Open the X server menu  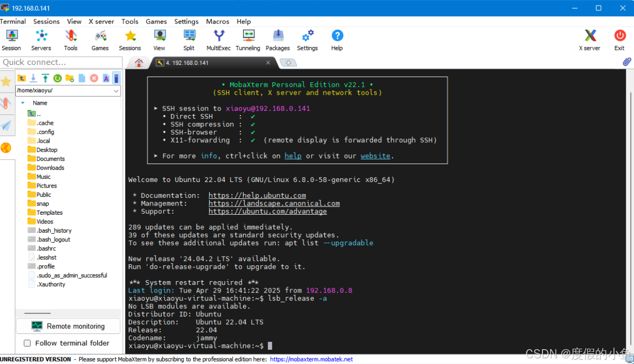101,21
